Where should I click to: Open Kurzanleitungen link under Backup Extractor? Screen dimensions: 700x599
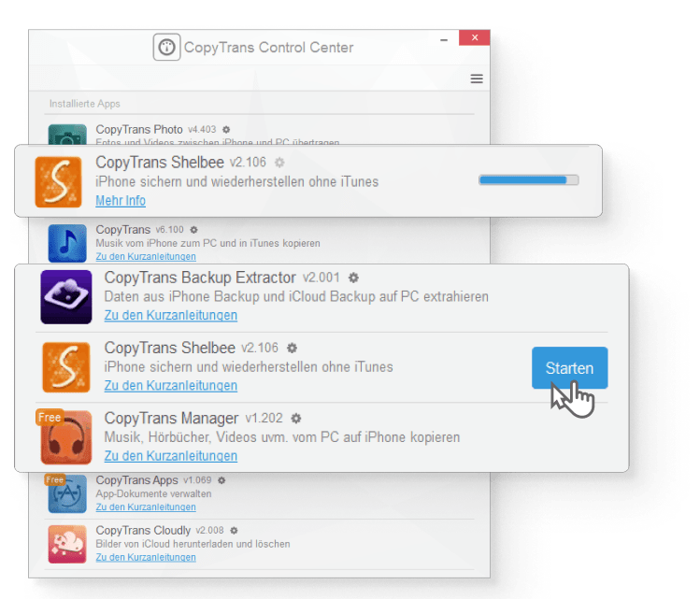(x=170, y=315)
